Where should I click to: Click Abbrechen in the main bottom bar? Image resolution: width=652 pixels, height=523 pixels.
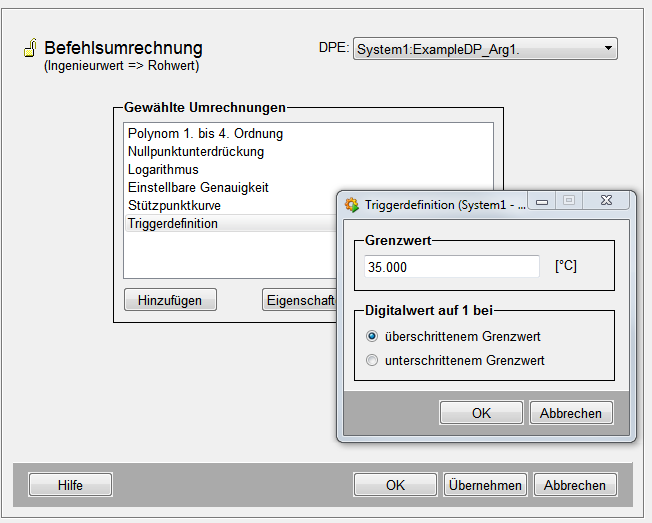(575, 485)
